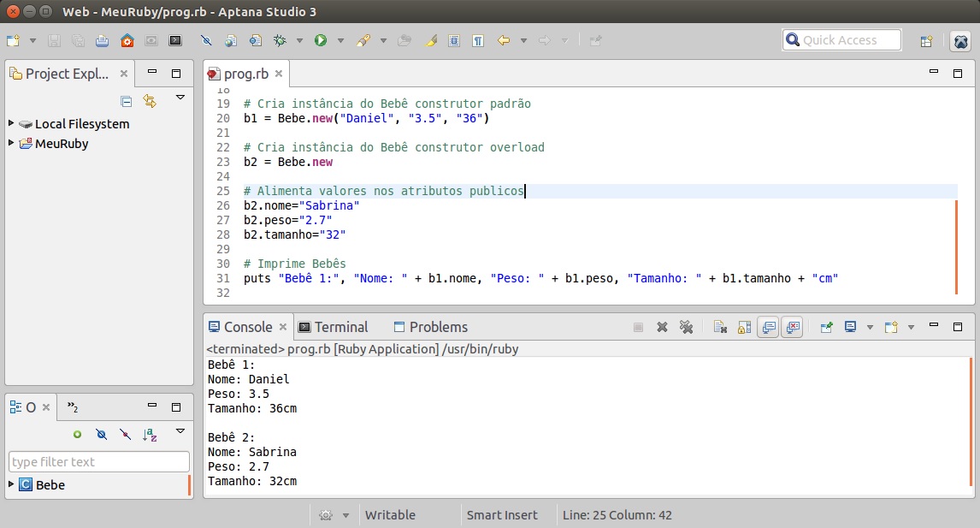
Task: Click Remove All Terminated Launches double-X icon
Action: [685, 327]
